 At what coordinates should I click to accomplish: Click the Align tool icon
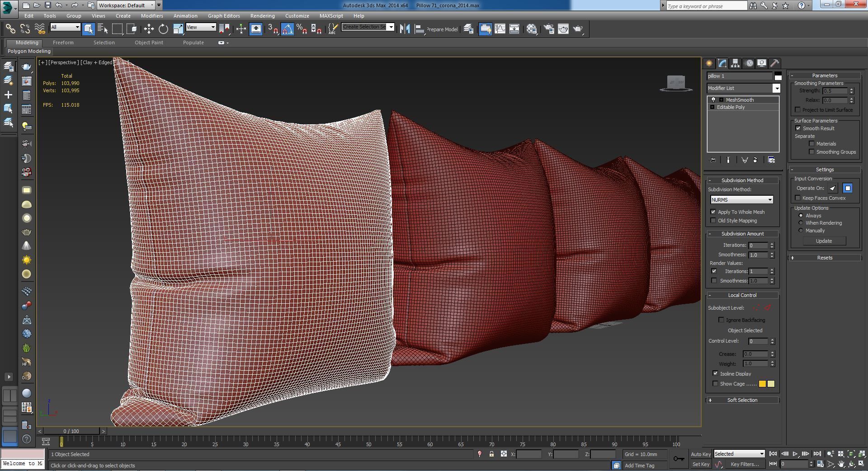[420, 29]
